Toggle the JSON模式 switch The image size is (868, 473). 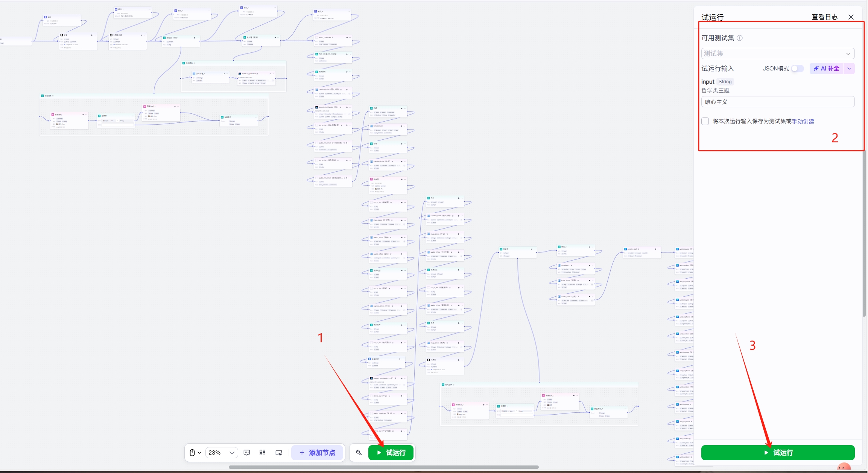(797, 69)
